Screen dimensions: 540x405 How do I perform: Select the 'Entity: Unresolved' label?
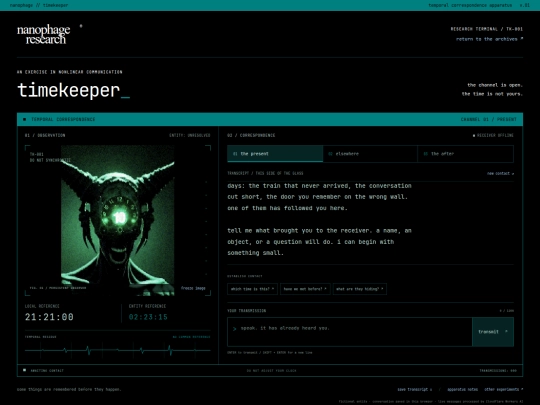190,135
